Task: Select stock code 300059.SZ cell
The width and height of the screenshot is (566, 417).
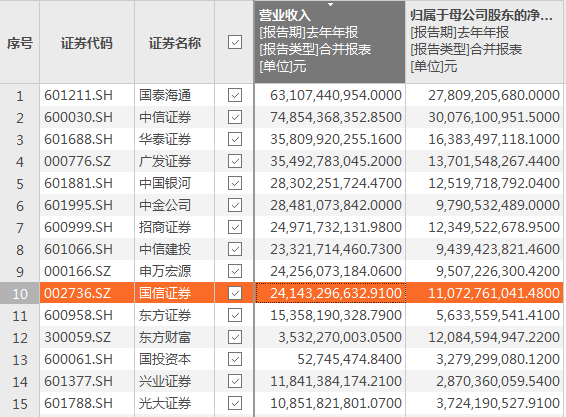Action: [x=87, y=337]
